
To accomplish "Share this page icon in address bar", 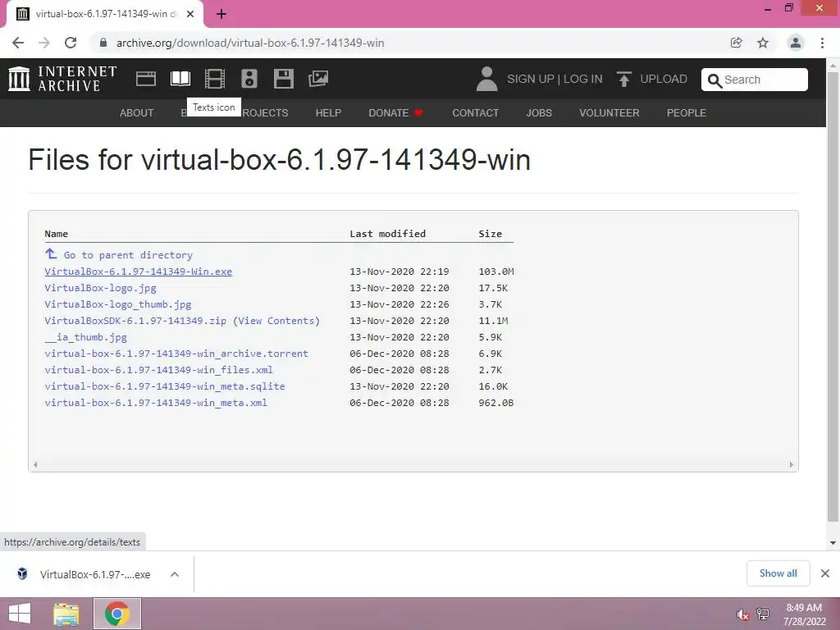I will (737, 43).
